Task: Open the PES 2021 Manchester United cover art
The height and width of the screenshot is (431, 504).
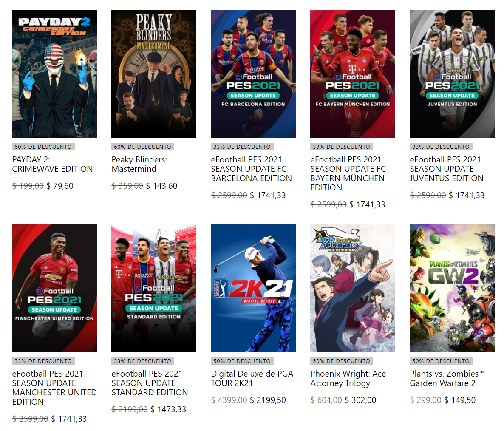Action: (x=54, y=288)
